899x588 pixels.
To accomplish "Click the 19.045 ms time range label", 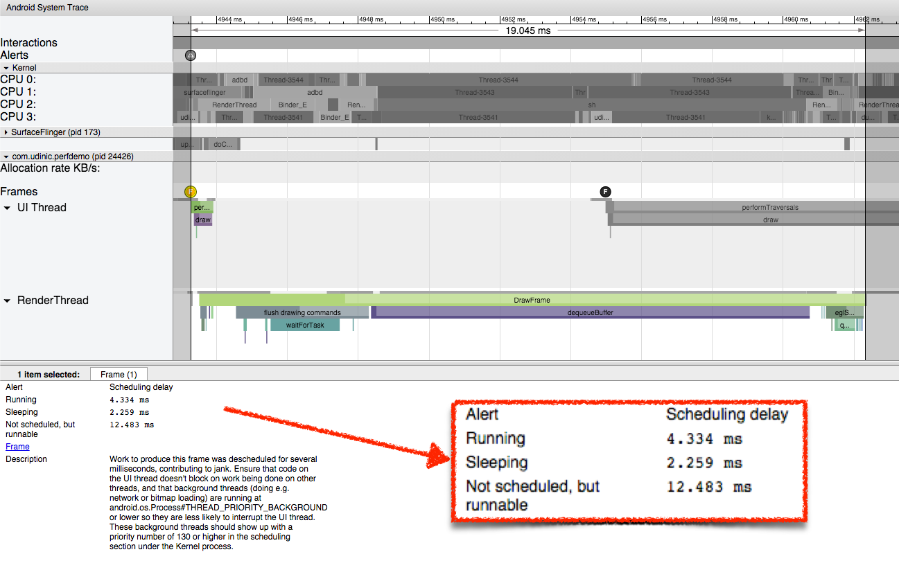I will point(528,30).
